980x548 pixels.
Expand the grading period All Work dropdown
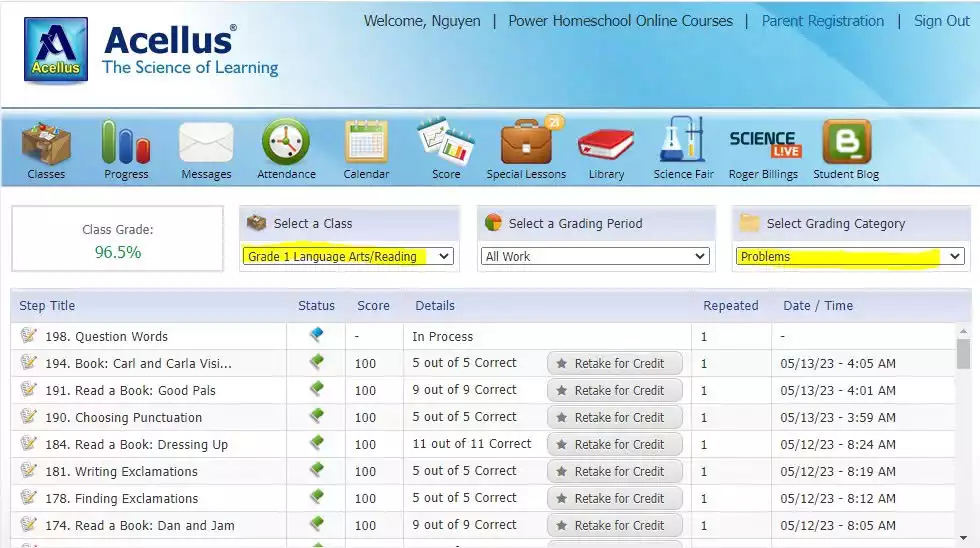(x=595, y=257)
